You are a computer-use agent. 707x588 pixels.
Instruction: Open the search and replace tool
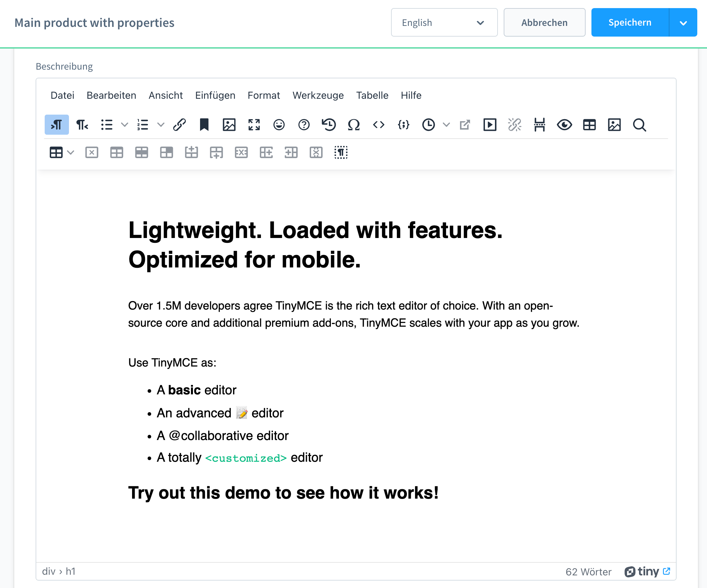pos(639,125)
